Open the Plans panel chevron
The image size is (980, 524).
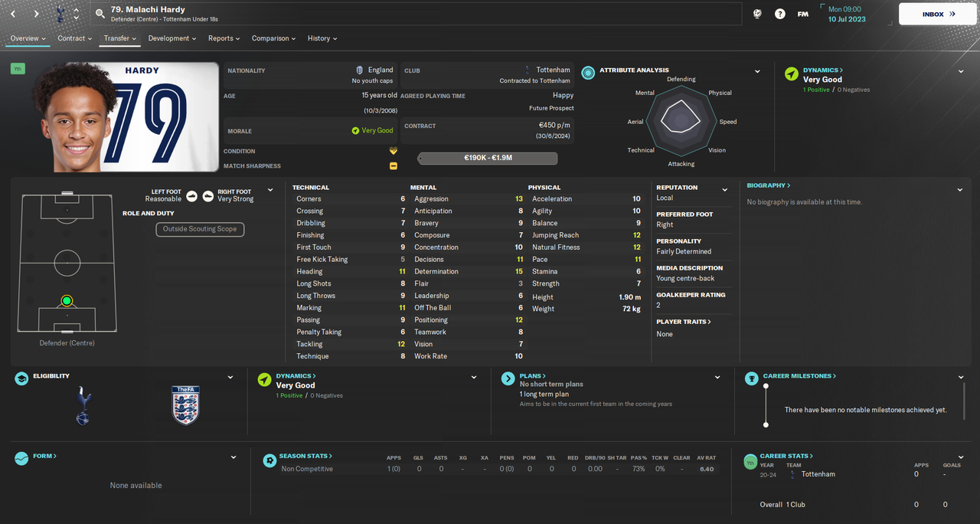(717, 377)
